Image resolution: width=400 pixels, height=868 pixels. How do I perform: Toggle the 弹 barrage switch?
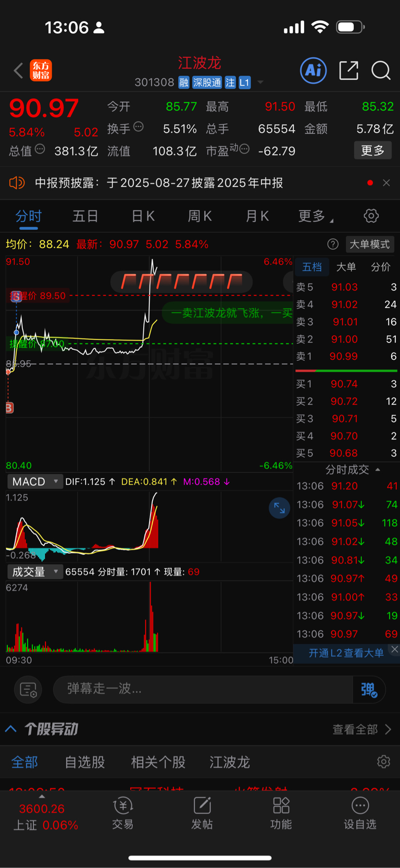pyautogui.click(x=369, y=690)
